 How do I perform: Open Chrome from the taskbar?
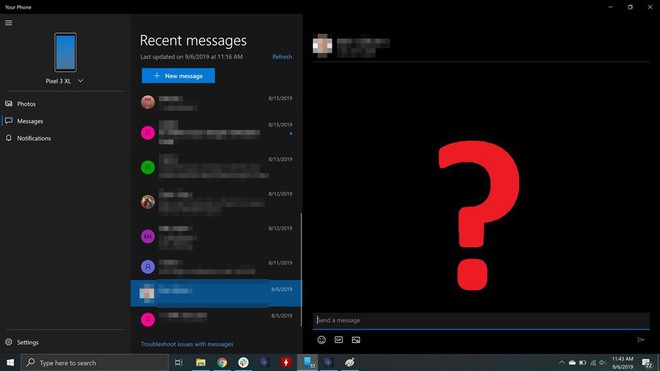(x=222, y=363)
